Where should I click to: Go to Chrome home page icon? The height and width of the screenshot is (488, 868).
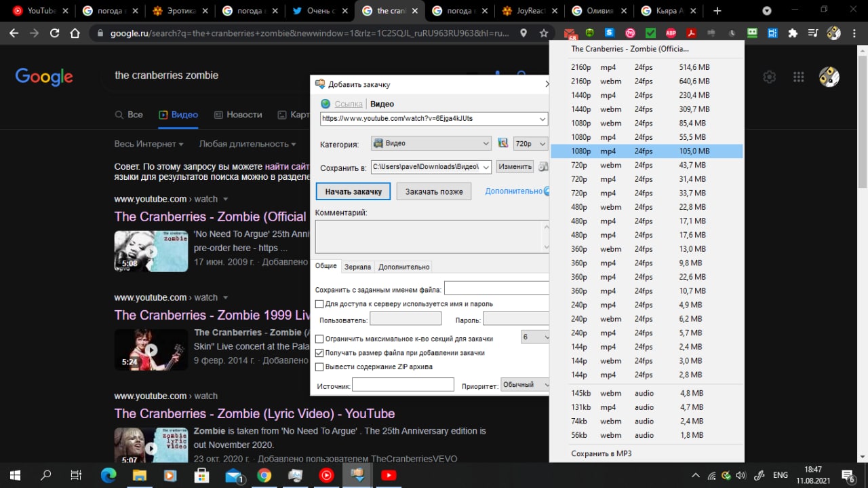pyautogui.click(x=75, y=33)
